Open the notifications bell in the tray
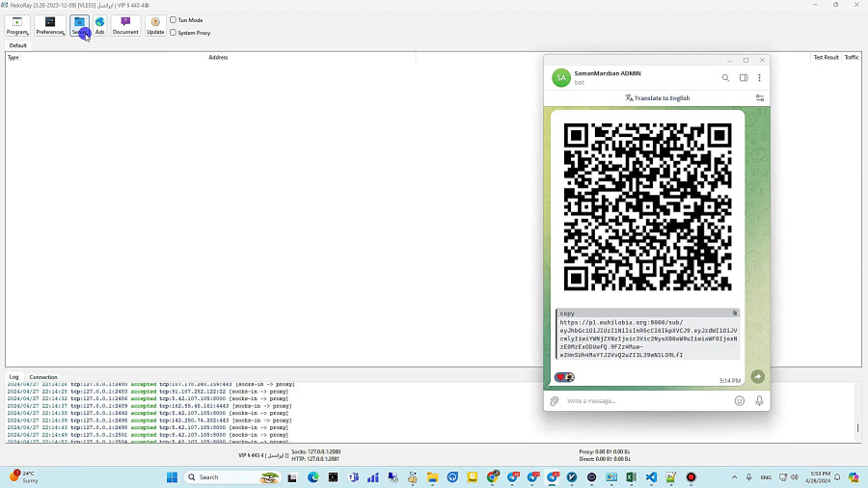 (837, 477)
